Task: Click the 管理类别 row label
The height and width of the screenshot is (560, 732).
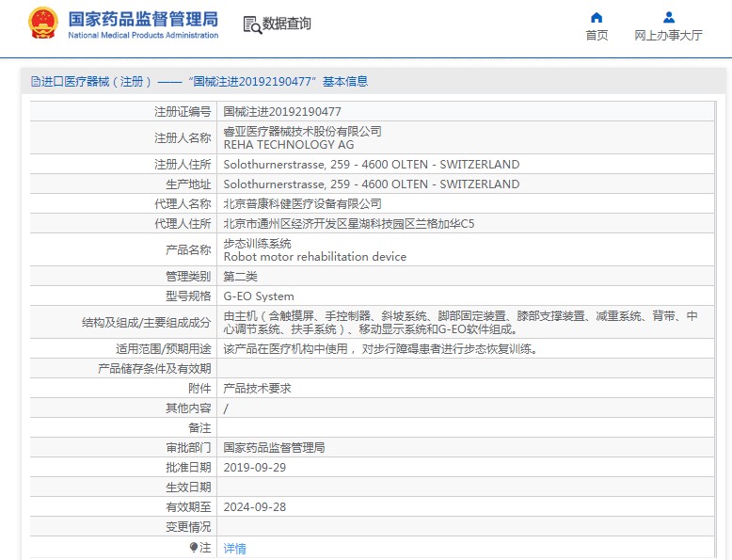Action: click(188, 277)
